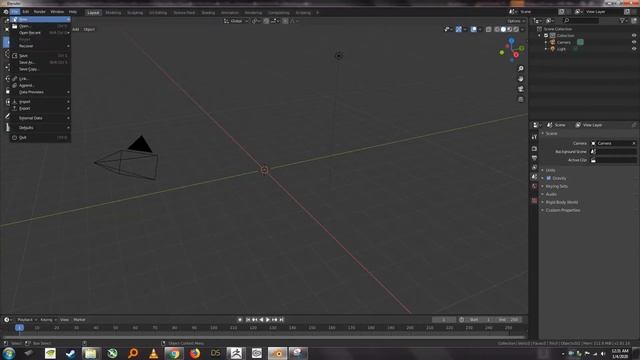Toggle the Collection exclude checkbox in outliner
The width and height of the screenshot is (640, 360).
click(x=546, y=36)
